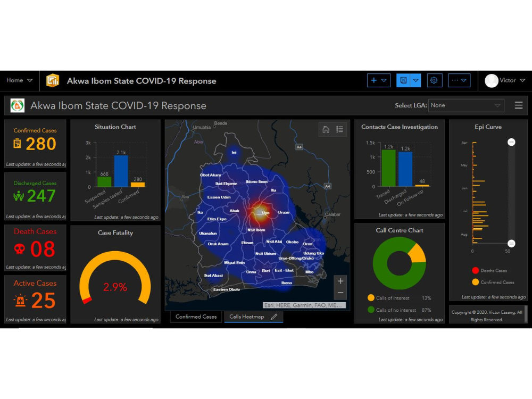This screenshot has height=399, width=532.
Task: Click the pencil edit icon on Calls Heatmap
Action: pyautogui.click(x=274, y=317)
